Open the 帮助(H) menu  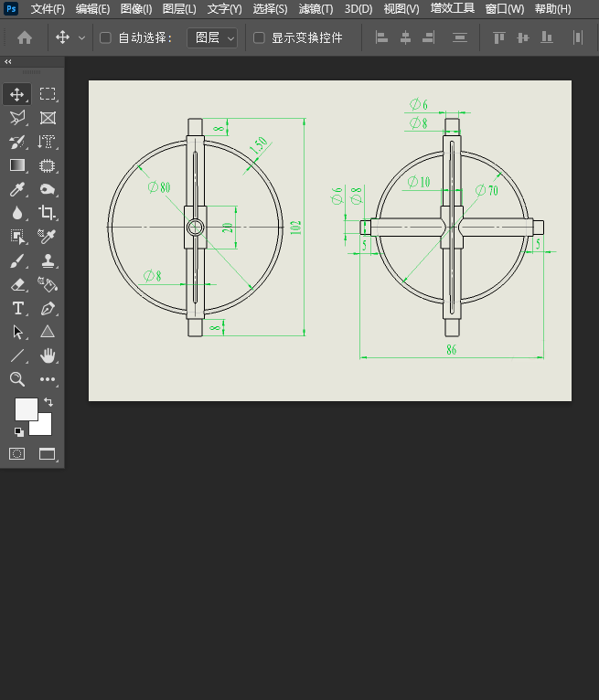point(552,9)
